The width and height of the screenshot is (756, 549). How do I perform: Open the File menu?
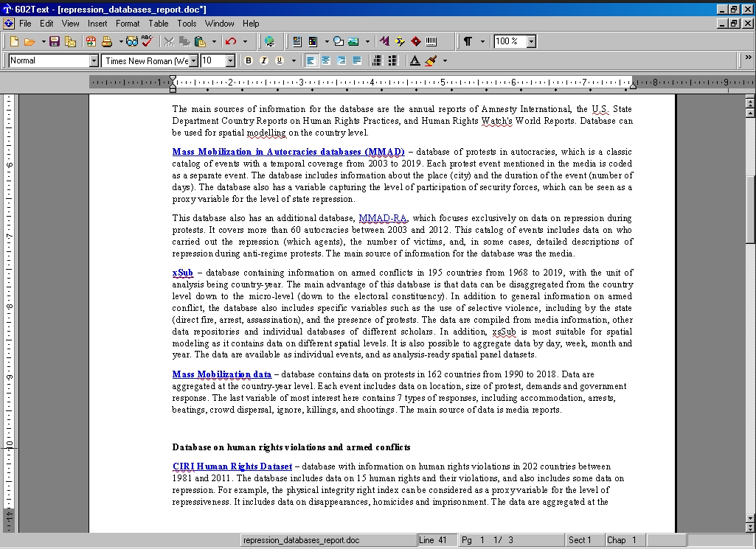tap(25, 23)
